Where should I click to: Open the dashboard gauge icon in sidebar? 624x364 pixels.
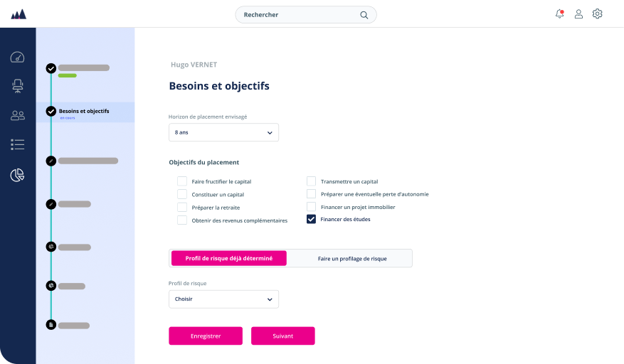(x=17, y=58)
